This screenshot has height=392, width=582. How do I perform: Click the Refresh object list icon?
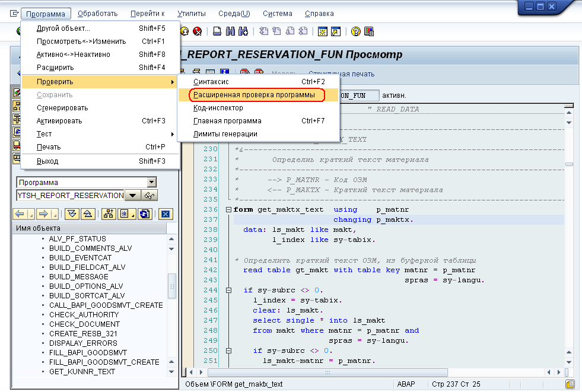tap(144, 214)
